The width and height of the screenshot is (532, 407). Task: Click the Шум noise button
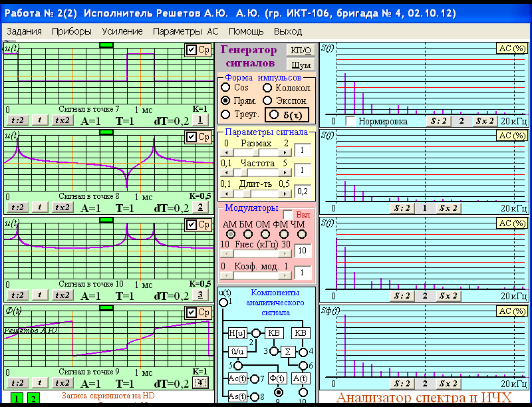coord(301,65)
